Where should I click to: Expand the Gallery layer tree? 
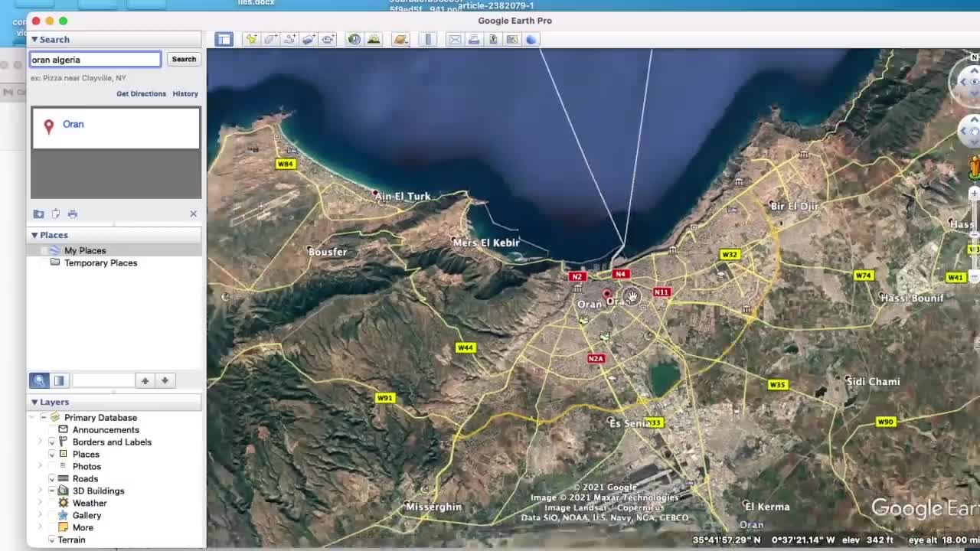point(41,515)
